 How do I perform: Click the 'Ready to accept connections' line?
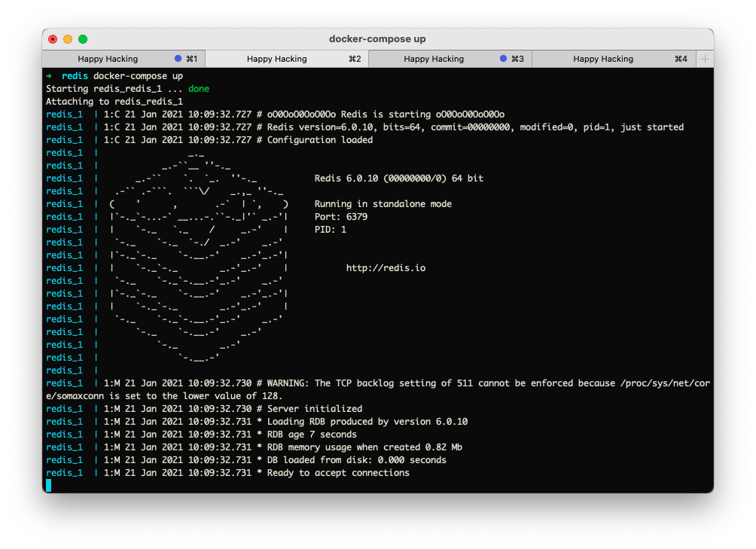pyautogui.click(x=227, y=473)
